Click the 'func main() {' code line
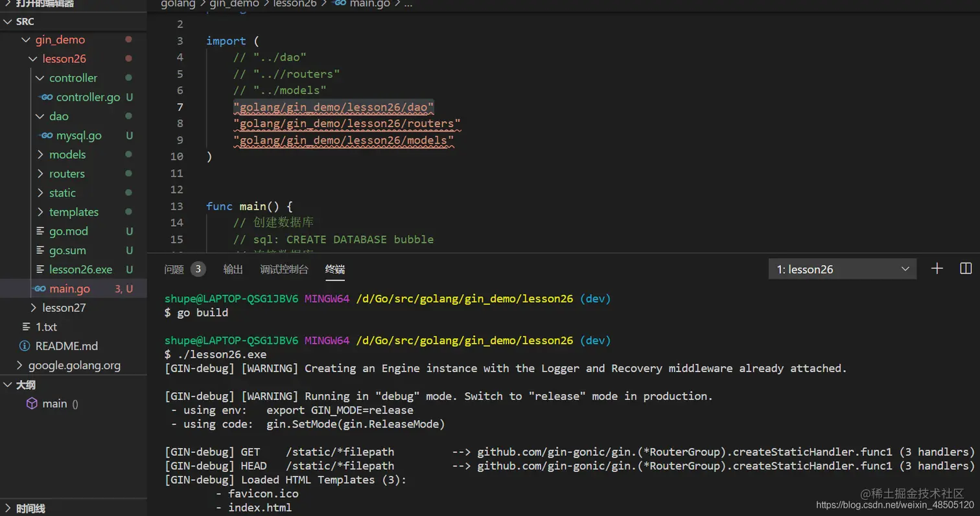This screenshot has height=516, width=980. [250, 206]
